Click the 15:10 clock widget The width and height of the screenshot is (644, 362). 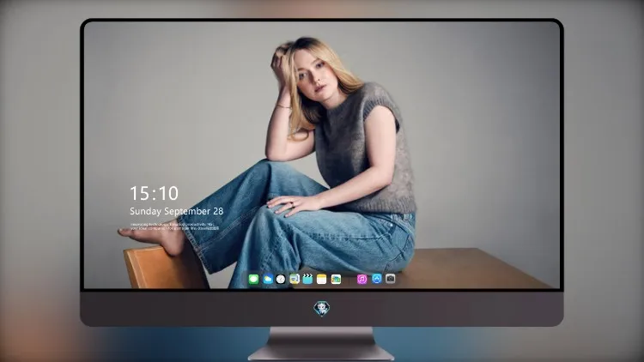point(154,193)
